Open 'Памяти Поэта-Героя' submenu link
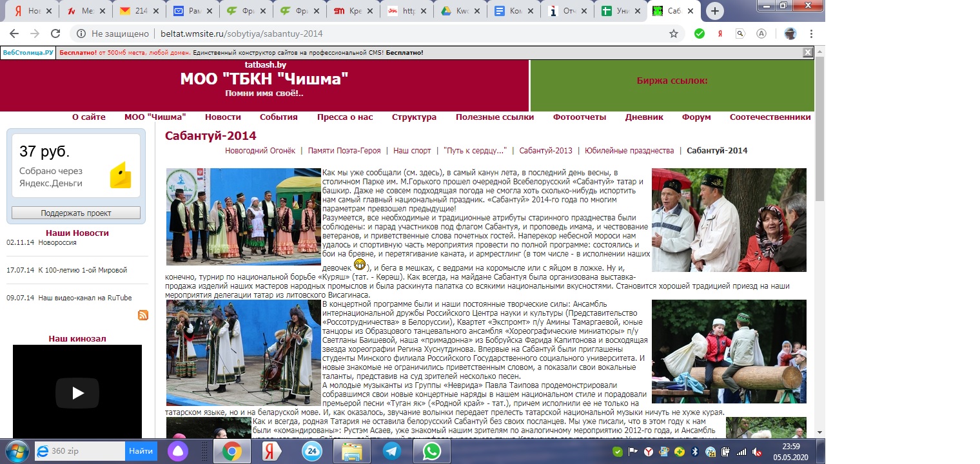Image resolution: width=980 pixels, height=464 pixels. pyautogui.click(x=344, y=151)
